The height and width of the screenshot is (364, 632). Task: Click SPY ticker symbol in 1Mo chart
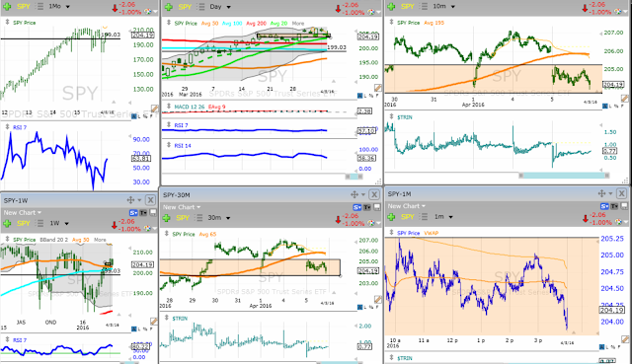[24, 7]
